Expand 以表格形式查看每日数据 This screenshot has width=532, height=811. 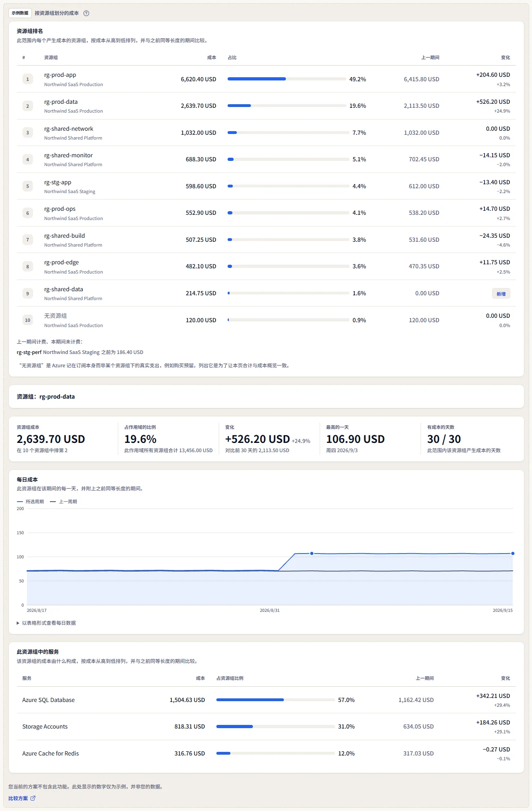pos(46,623)
